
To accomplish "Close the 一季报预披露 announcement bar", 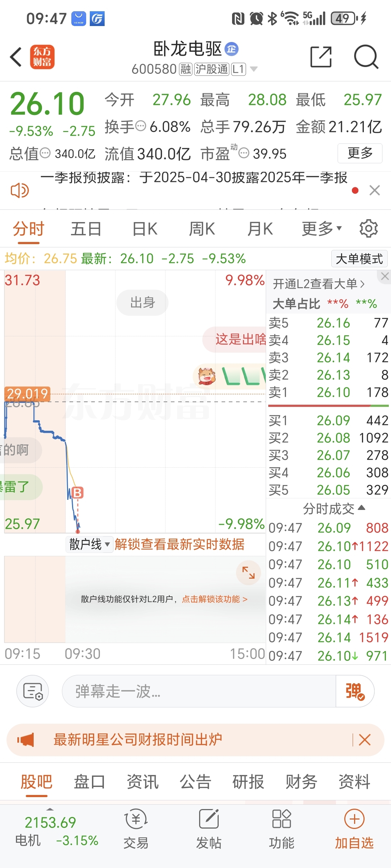I will click(x=375, y=190).
